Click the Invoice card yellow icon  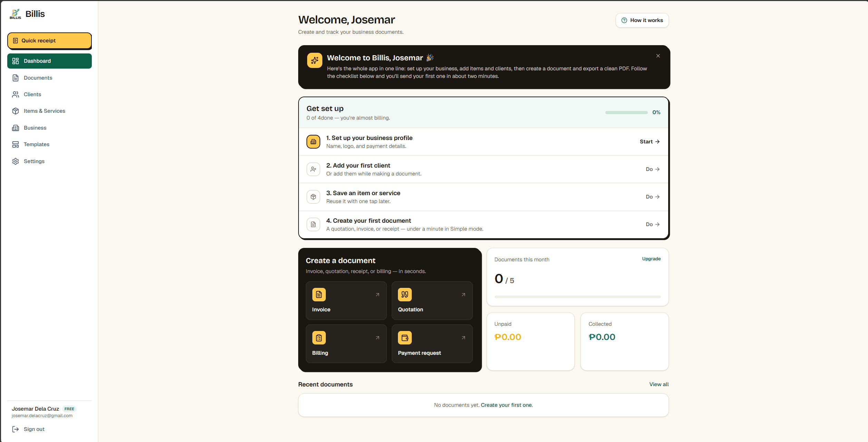coord(319,295)
